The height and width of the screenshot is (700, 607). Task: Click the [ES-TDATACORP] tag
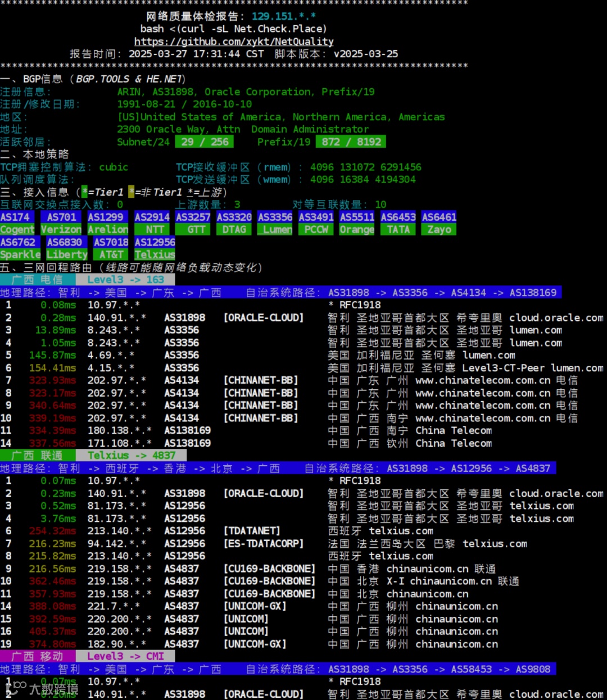click(x=263, y=543)
